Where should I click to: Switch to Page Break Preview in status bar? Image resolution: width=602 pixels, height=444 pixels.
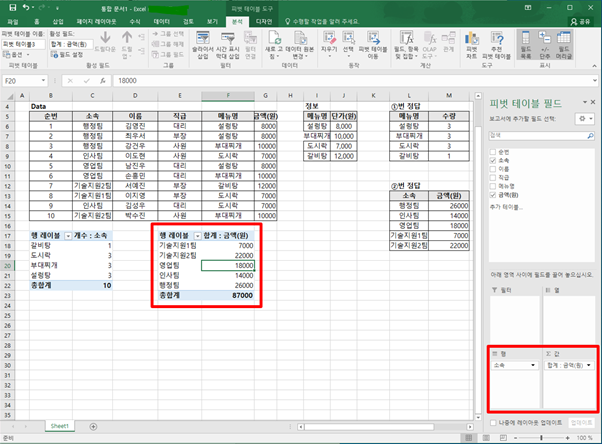coord(503,438)
